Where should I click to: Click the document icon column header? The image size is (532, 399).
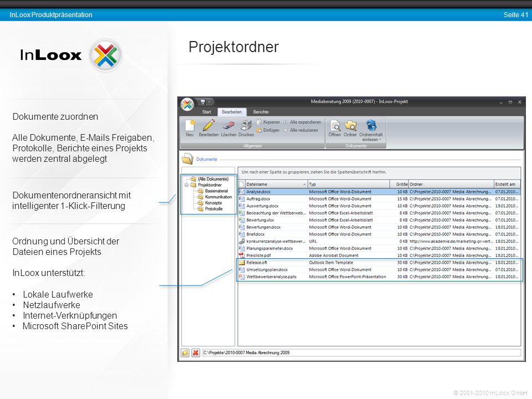click(x=242, y=184)
